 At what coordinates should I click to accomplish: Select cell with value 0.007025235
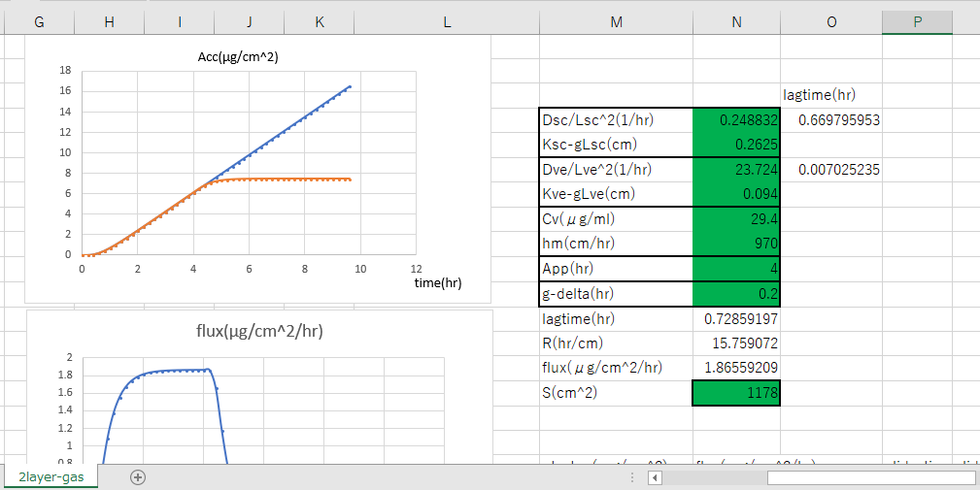[831, 169]
